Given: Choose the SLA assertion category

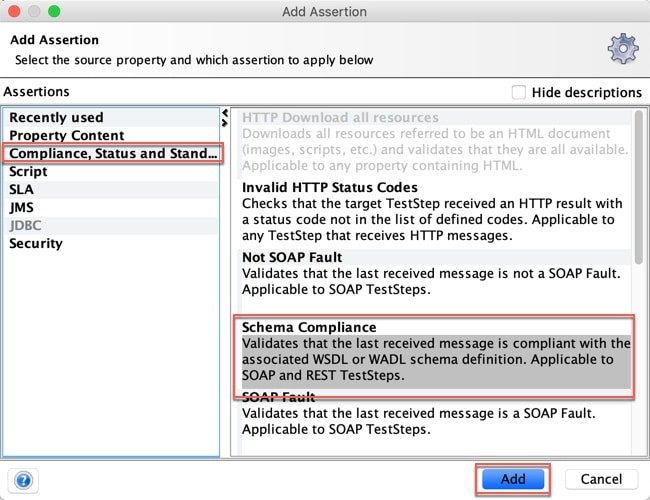Looking at the screenshot, I should 111,189.
